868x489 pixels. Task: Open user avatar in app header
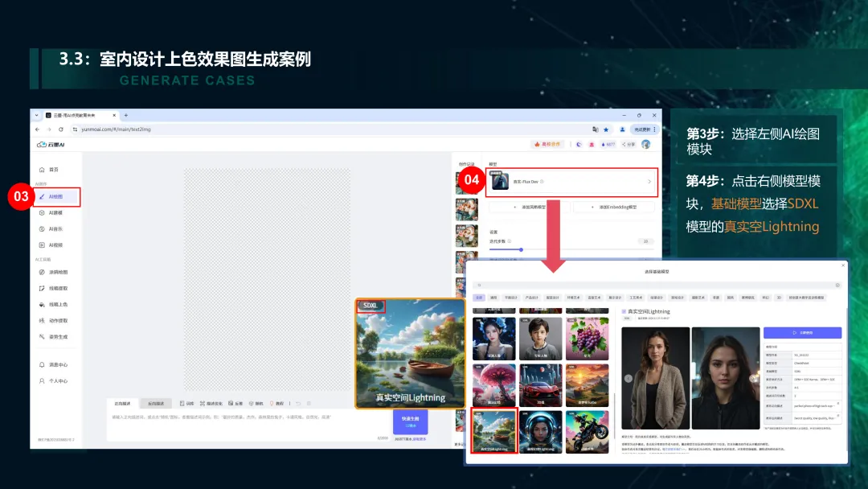[x=645, y=144]
